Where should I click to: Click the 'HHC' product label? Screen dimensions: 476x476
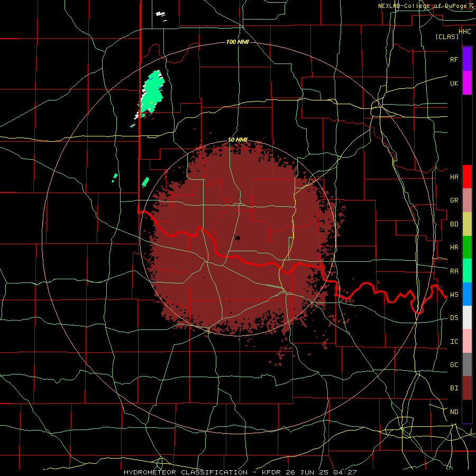coord(465,32)
